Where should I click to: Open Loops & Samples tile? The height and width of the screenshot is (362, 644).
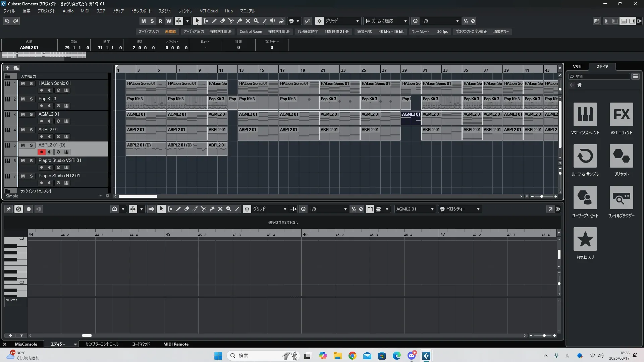[x=585, y=156]
